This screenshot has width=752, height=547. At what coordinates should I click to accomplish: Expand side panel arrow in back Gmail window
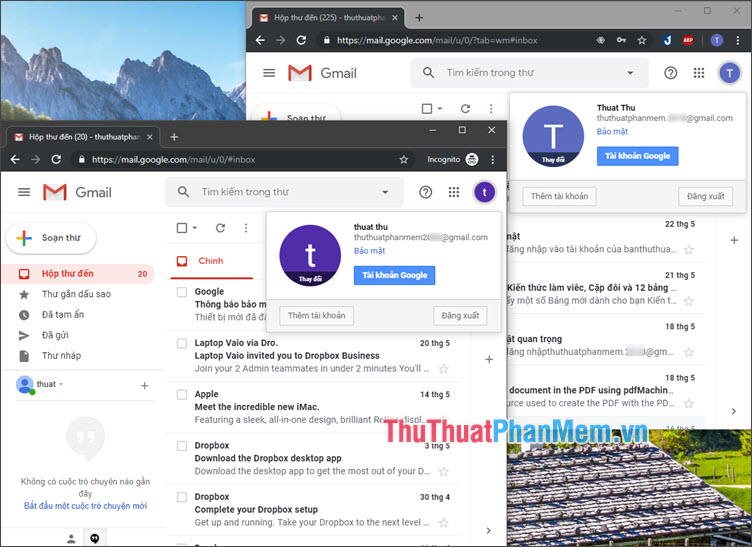734,411
